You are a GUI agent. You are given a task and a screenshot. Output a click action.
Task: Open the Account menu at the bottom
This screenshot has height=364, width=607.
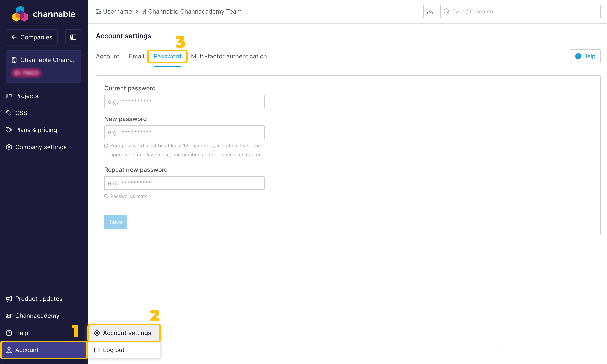pos(27,350)
